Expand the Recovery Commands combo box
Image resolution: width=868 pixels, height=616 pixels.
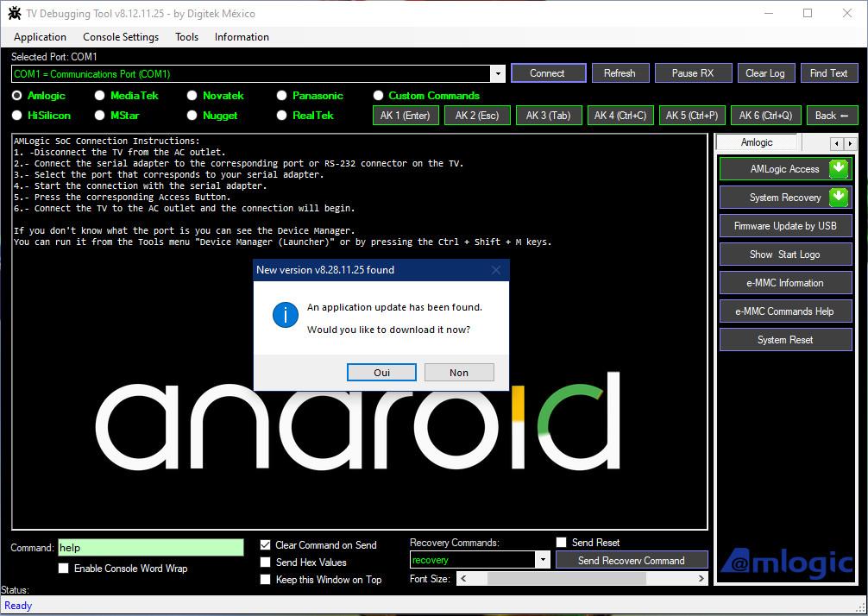pyautogui.click(x=543, y=560)
